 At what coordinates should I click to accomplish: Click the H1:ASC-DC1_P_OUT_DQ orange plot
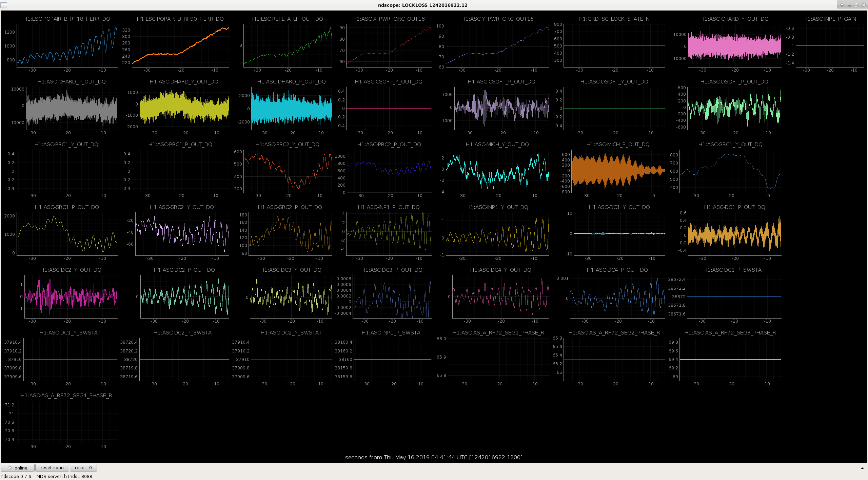coord(734,234)
